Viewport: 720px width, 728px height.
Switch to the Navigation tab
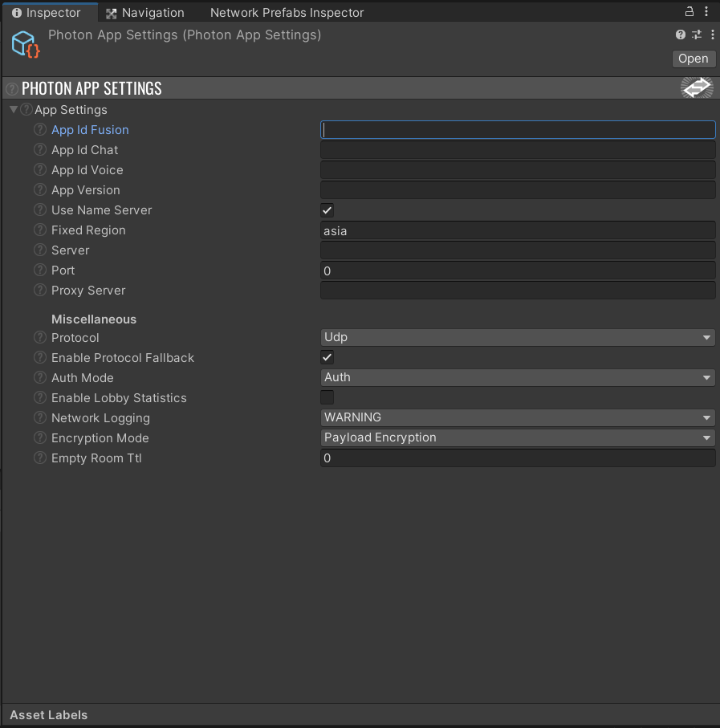coord(145,13)
